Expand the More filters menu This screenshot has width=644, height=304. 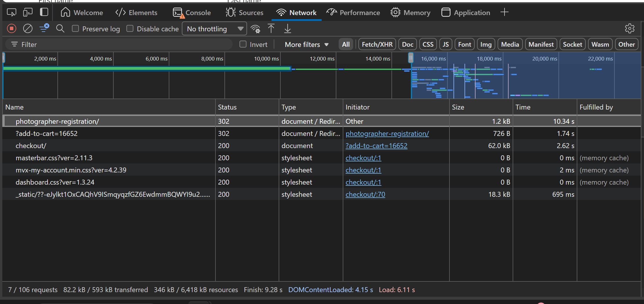(x=306, y=44)
